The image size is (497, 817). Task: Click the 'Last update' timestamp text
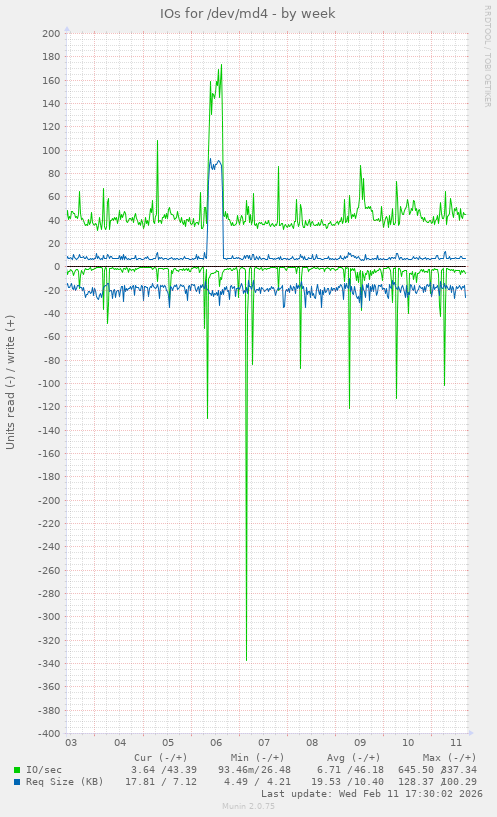(x=371, y=794)
